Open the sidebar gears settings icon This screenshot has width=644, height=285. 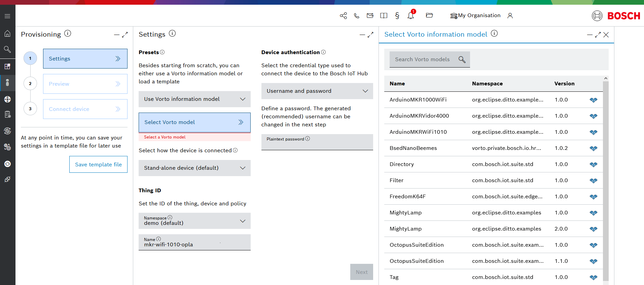click(7, 147)
